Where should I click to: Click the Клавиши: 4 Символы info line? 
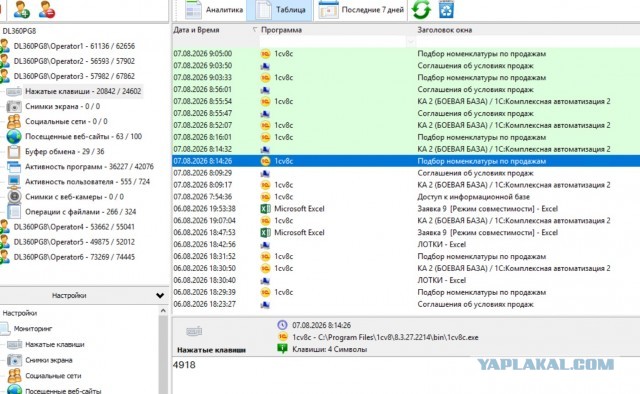[329, 349]
